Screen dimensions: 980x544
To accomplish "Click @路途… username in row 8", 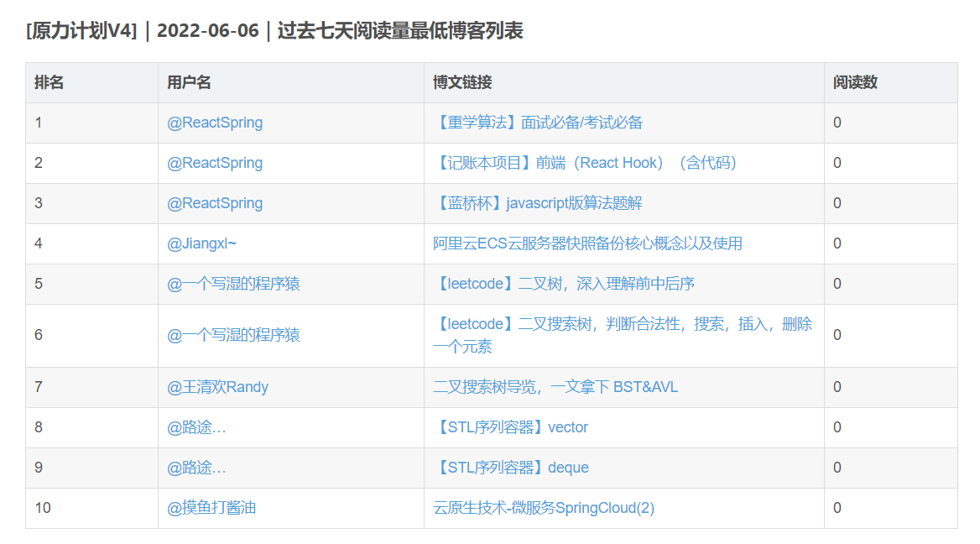I will tap(196, 427).
